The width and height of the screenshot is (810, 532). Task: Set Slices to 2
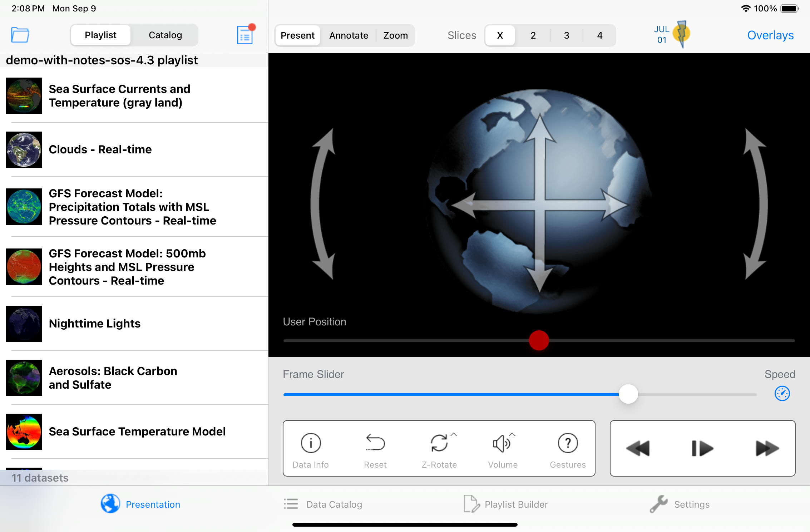click(x=533, y=35)
